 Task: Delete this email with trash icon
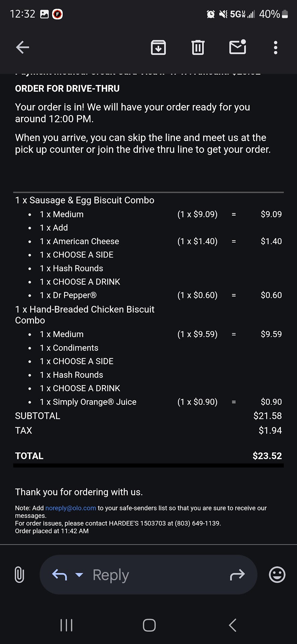198,47
